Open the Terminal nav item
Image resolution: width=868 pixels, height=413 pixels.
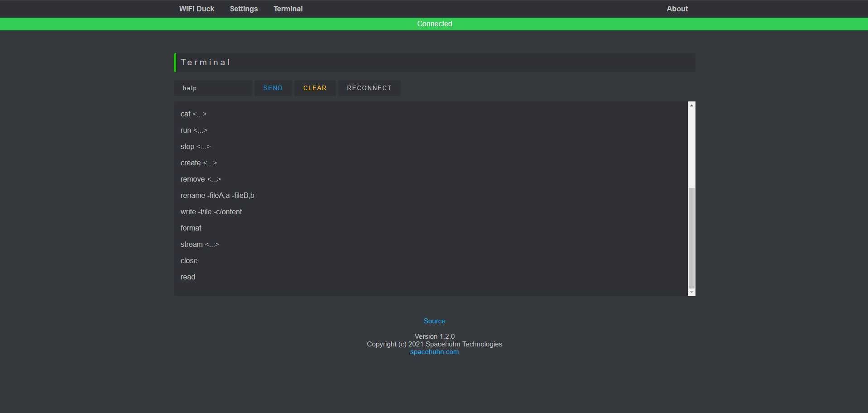click(x=288, y=9)
